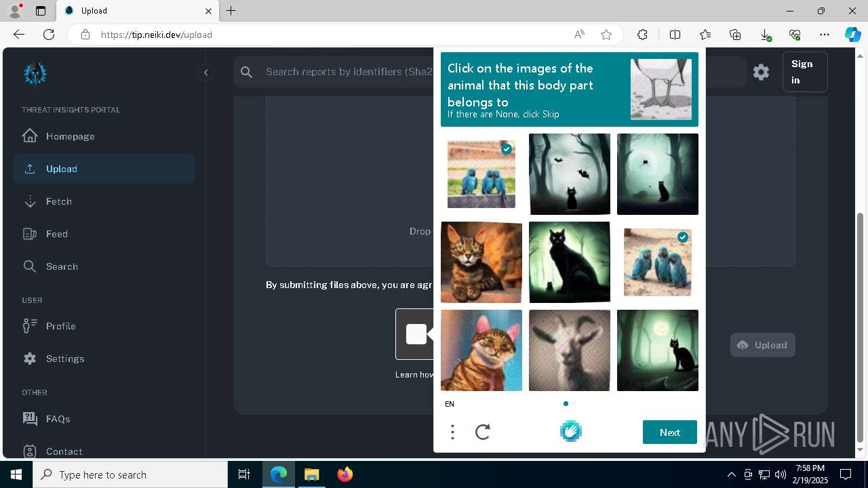Viewport: 868px width, 488px height.
Task: Select the tabby cat on blue background
Action: (481, 350)
